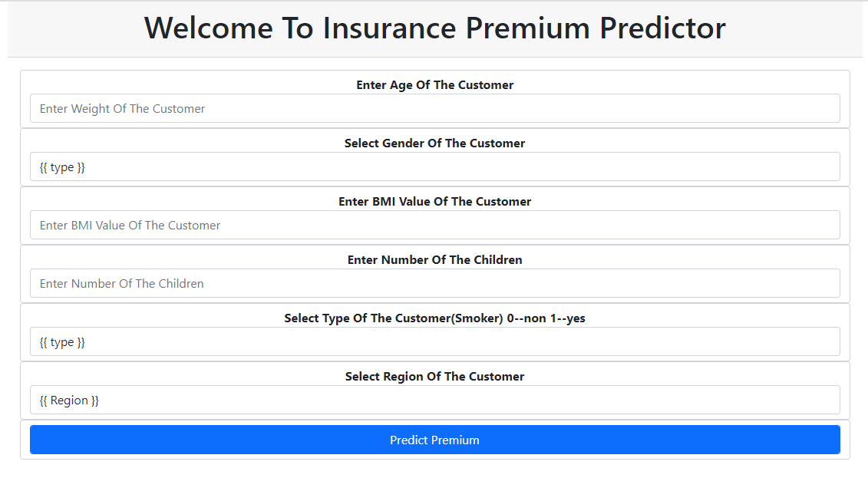Click the BMI placeholder text area
This screenshot has width=868, height=478.
click(x=434, y=225)
